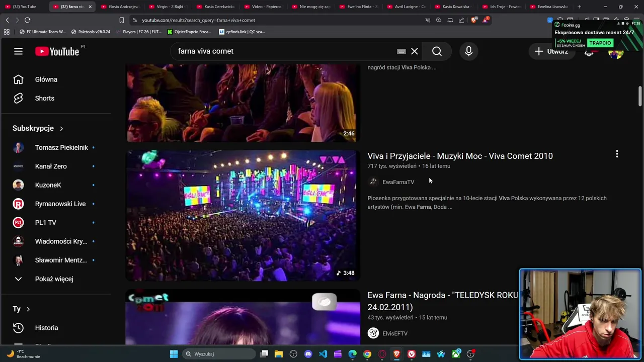This screenshot has height=362, width=644.
Task: Open the Paletools v26.0.24 bookmark
Action: tap(91, 32)
